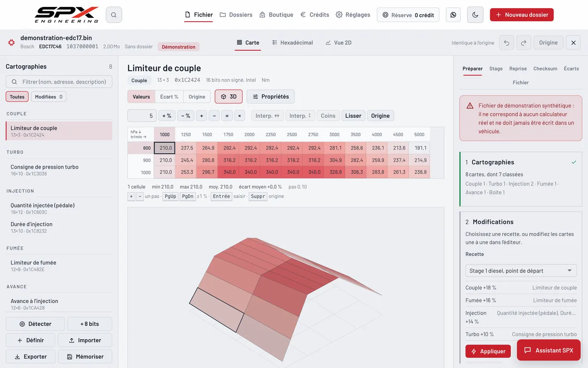
Task: Click Nouveau dossier button
Action: [522, 15]
